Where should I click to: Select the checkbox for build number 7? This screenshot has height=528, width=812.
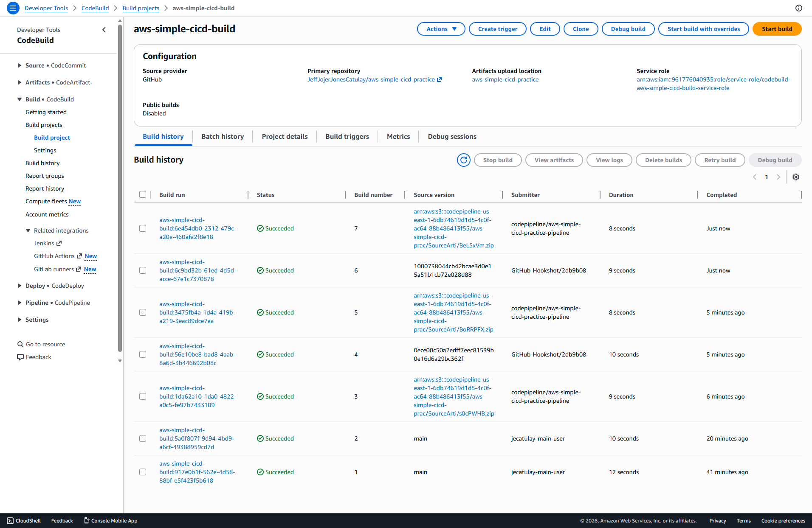click(143, 228)
